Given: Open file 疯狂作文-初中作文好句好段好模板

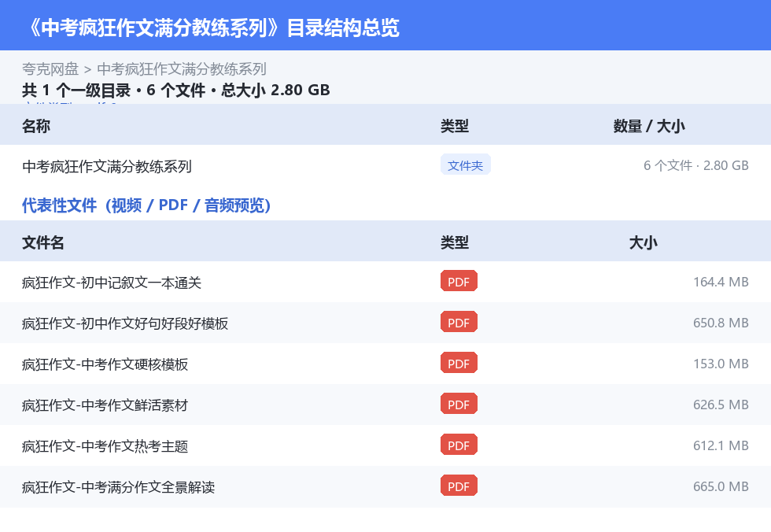Looking at the screenshot, I should (x=125, y=323).
